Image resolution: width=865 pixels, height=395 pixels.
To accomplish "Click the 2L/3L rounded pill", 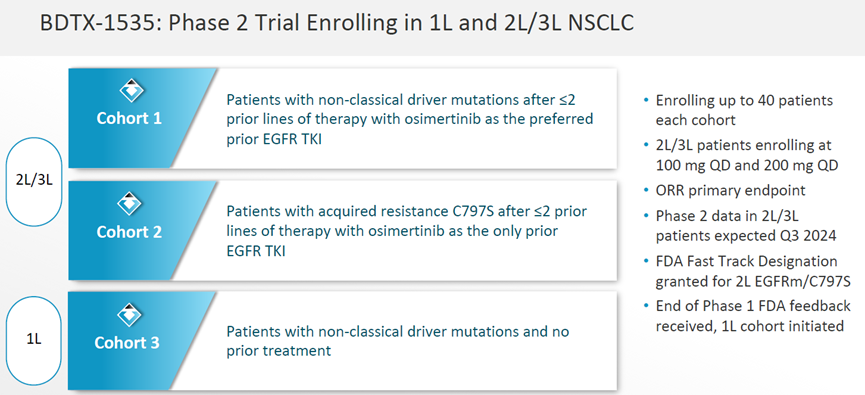I will click(x=34, y=181).
